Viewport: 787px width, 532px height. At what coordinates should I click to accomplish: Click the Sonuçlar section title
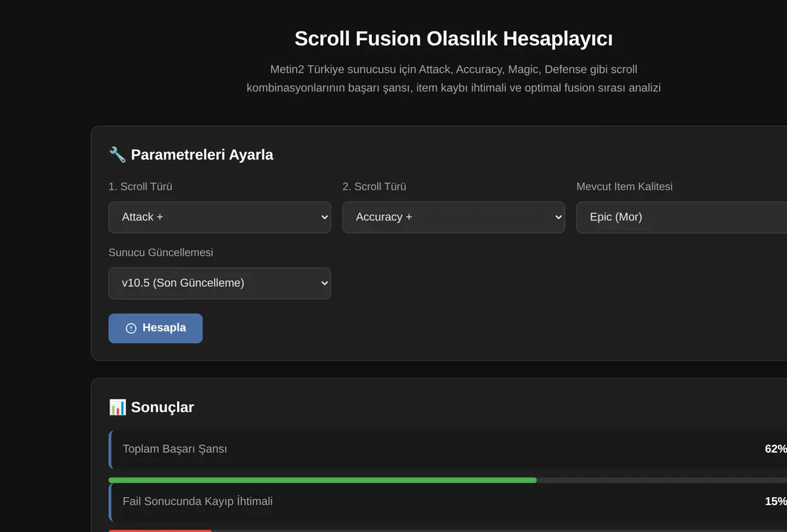(162, 407)
